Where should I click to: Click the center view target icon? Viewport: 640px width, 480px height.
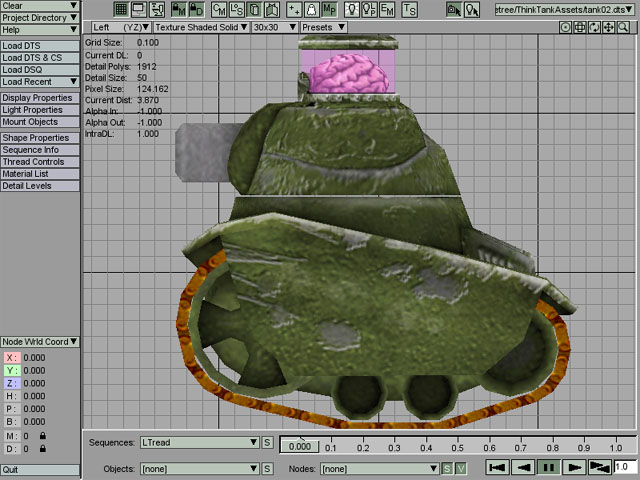565,27
